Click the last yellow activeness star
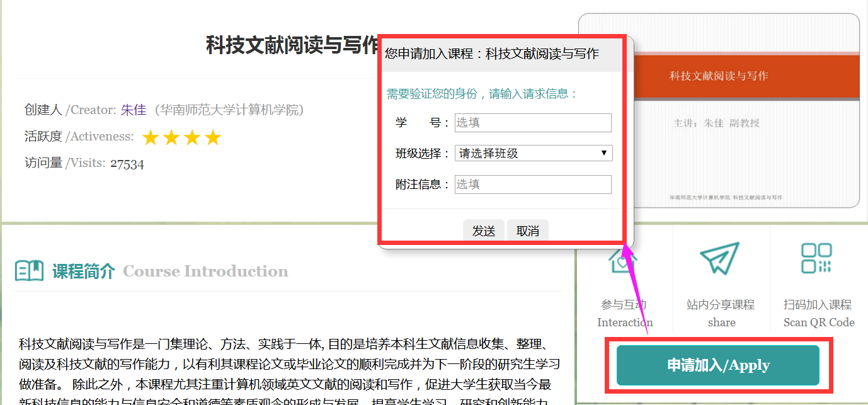Screen dimensions: 868x405 [213, 137]
